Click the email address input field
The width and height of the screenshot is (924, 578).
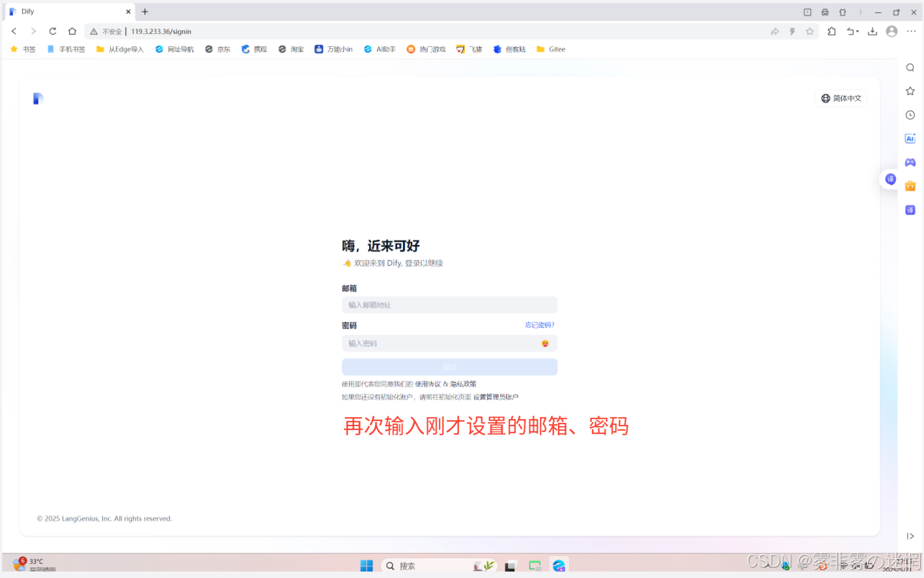(x=449, y=305)
